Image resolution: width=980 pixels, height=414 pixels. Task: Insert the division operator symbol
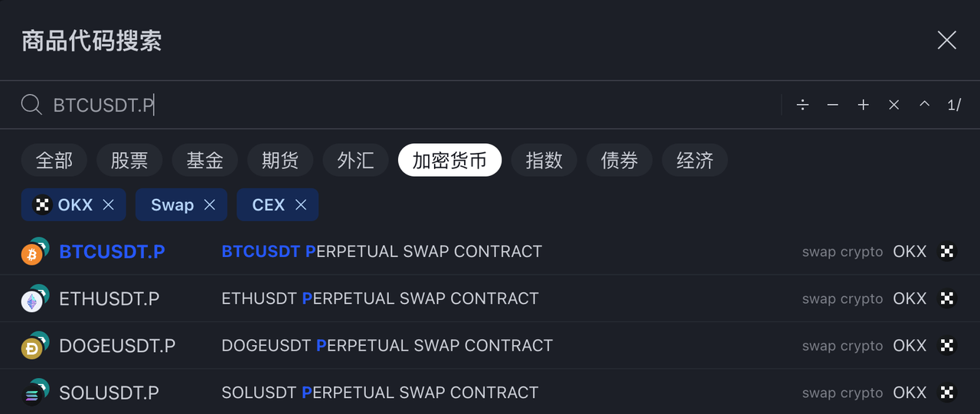(802, 105)
